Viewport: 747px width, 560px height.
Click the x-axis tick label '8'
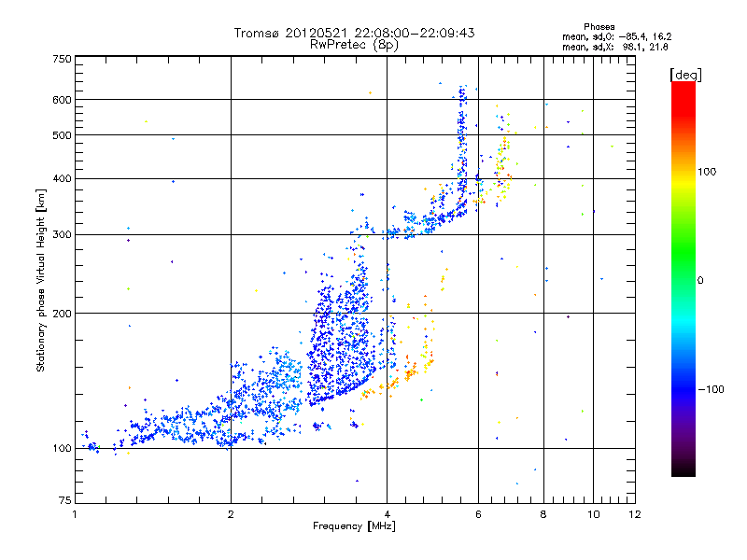point(543,514)
